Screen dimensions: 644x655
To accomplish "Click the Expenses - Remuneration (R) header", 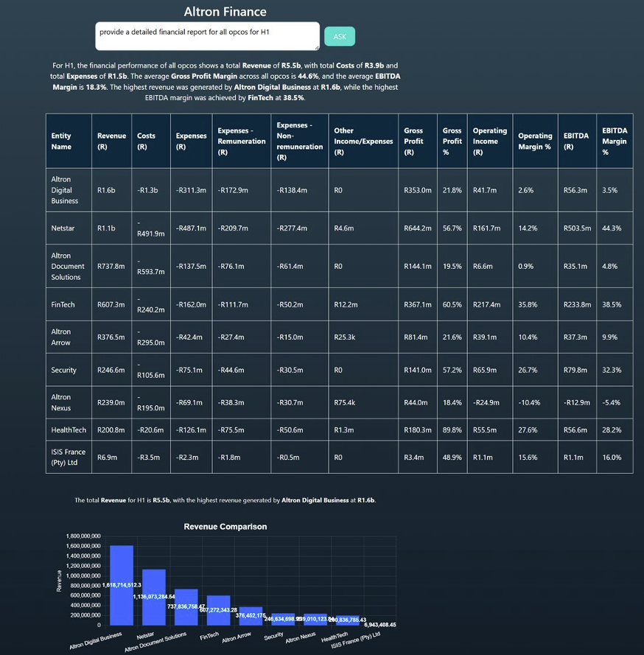I will pos(242,141).
